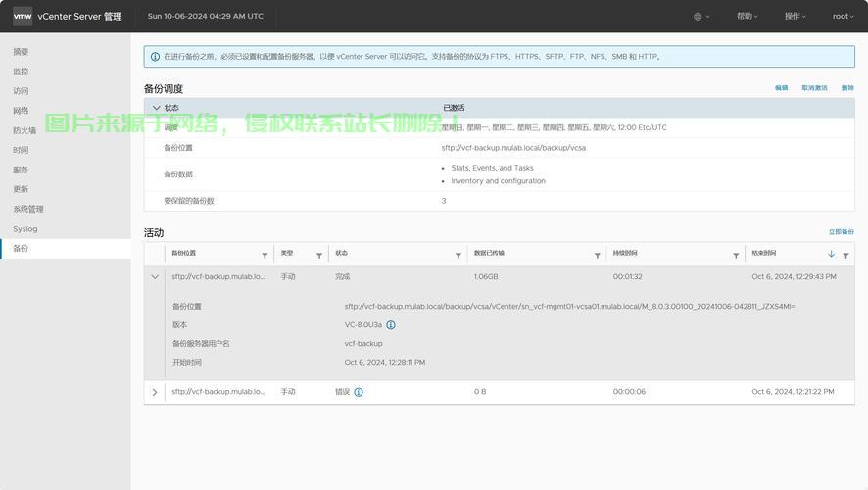Screen dimensions: 868x490
Task: Click 删除 to delete backup schedule
Action: point(847,88)
